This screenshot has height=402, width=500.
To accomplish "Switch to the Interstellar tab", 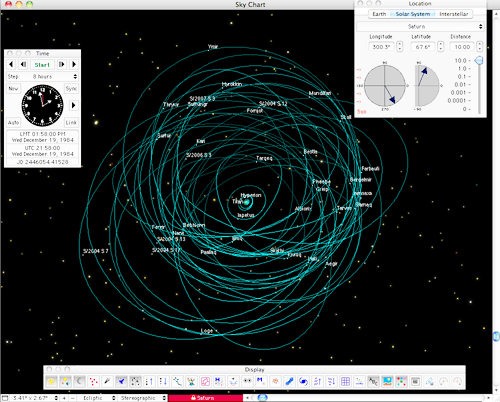I will 454,14.
